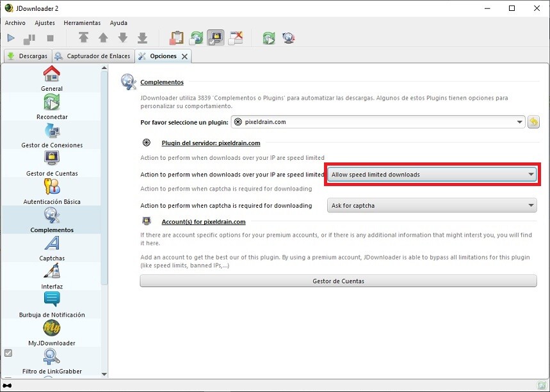Start downloads with the play icon
Screen dimensions: 550x392
pos(11,38)
